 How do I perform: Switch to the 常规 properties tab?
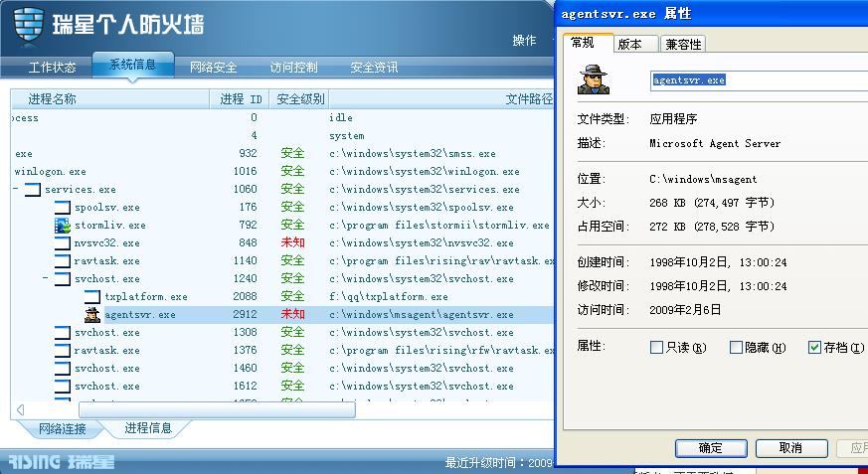click(589, 43)
